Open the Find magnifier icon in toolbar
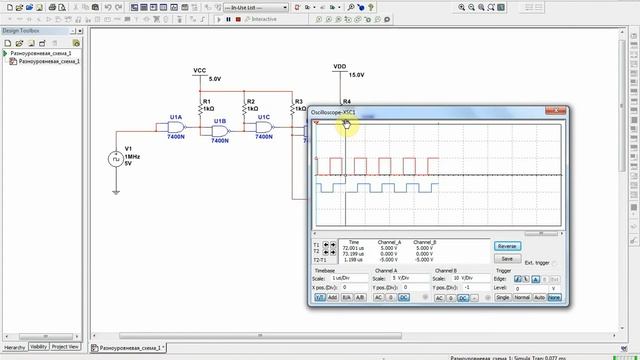 tap(351, 7)
